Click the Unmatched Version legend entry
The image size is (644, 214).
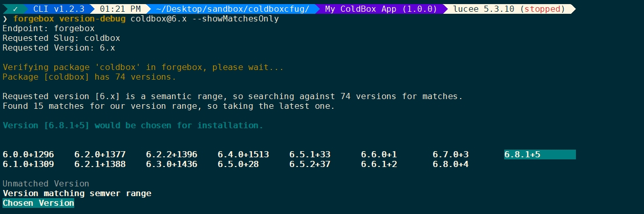(46, 183)
